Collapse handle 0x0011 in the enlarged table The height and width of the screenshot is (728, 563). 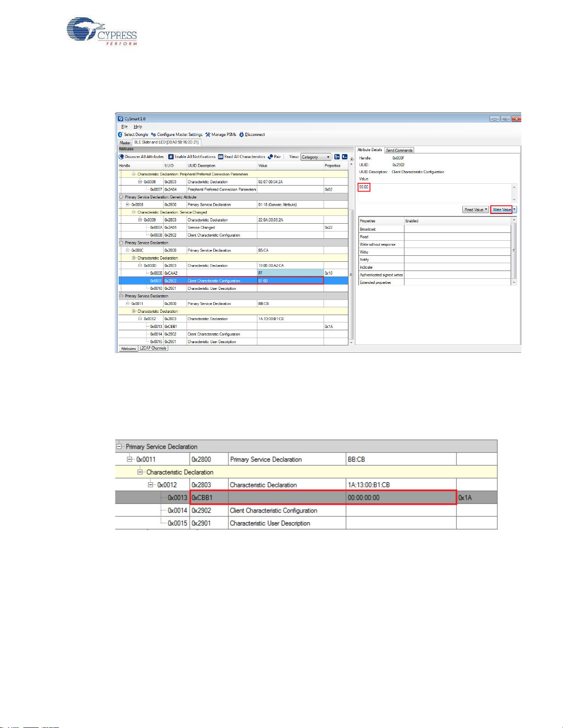[130, 459]
